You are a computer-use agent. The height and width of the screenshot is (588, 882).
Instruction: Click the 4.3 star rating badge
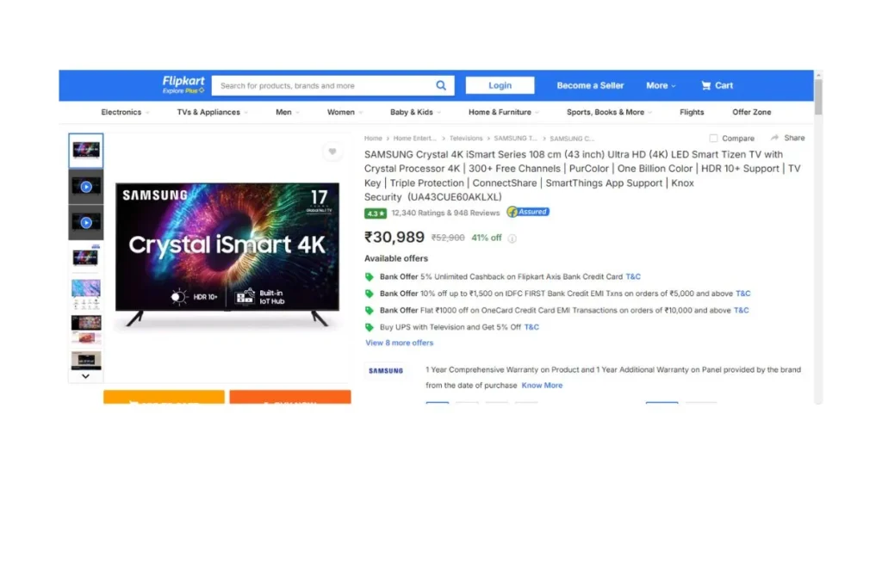click(376, 213)
